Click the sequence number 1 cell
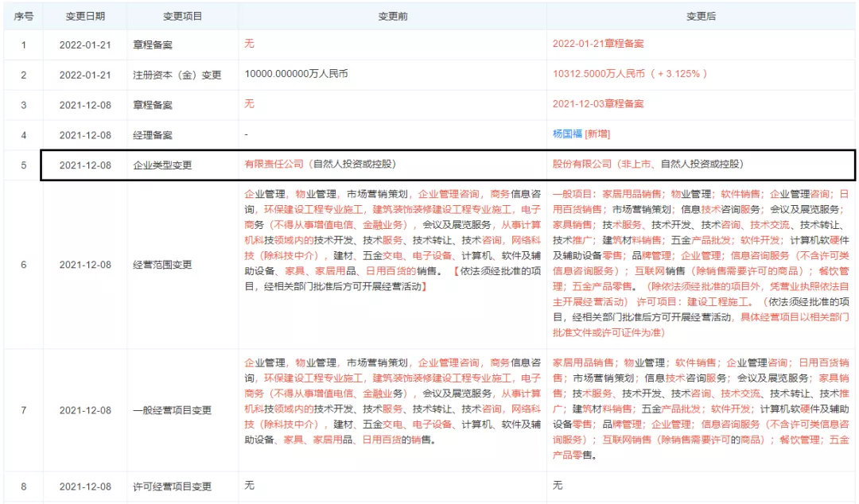The width and height of the screenshot is (859, 504). [x=24, y=45]
